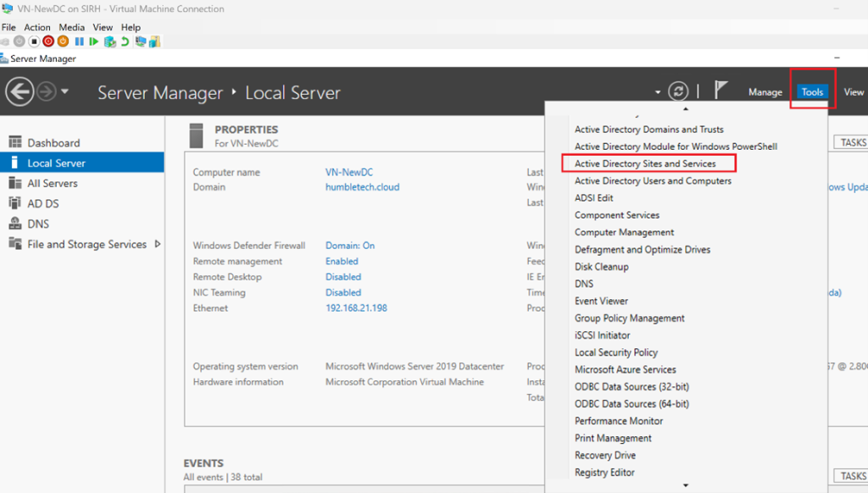Screen dimensions: 868x493
Task: Click the red Shut Down VM icon
Action: [48, 42]
